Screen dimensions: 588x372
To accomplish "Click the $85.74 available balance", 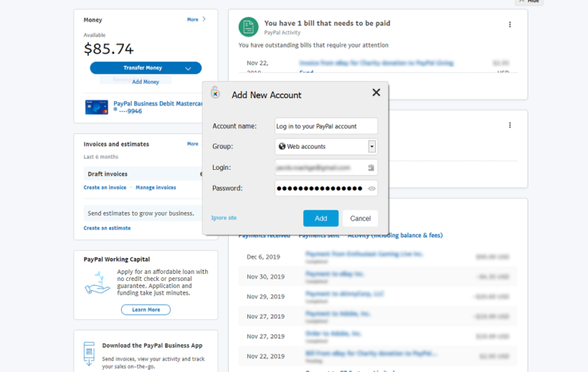I will coord(109,49).
